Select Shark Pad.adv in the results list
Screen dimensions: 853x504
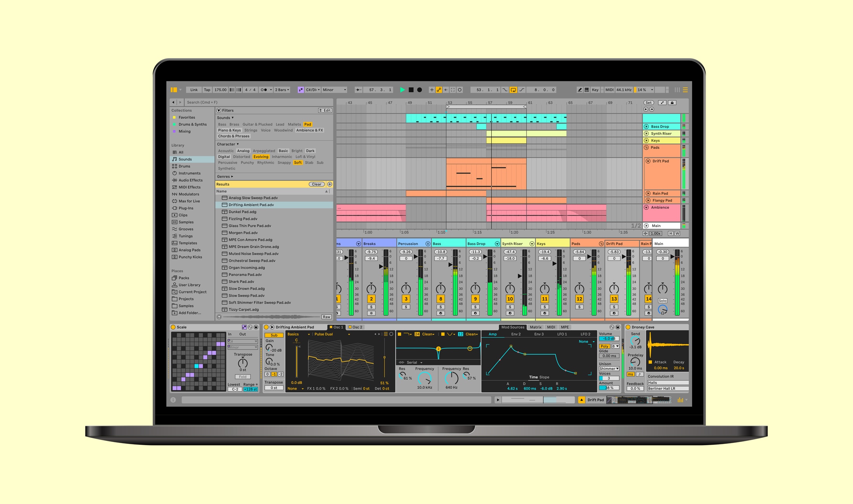(241, 281)
